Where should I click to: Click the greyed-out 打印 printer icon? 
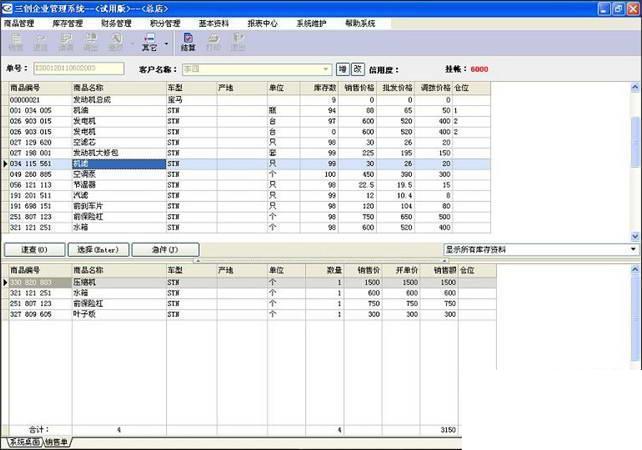coord(213,42)
